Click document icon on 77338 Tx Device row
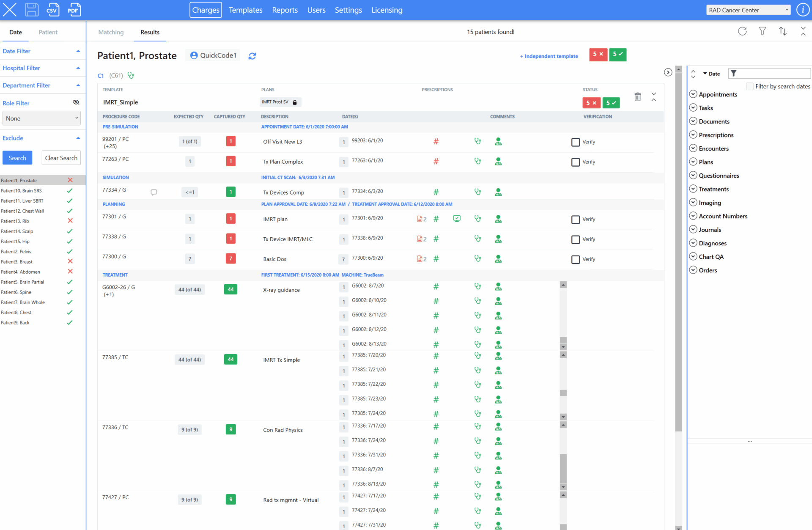The image size is (812, 530). click(x=420, y=239)
